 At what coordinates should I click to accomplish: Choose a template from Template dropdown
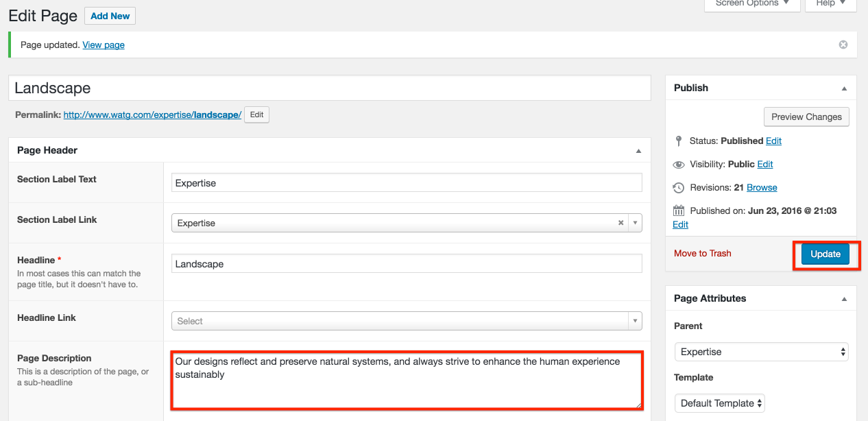(719, 403)
